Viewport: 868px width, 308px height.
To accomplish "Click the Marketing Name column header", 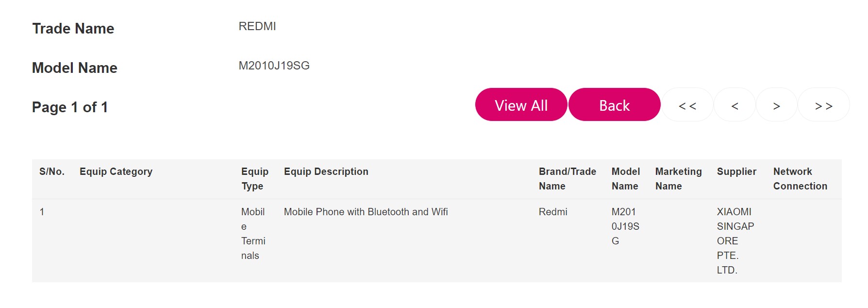I will 678,179.
